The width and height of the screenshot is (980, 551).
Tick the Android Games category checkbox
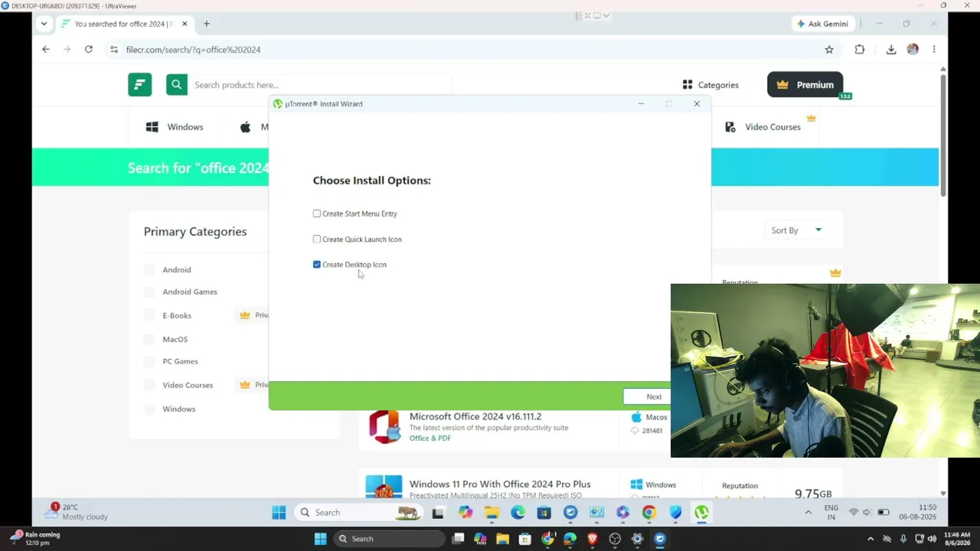149,292
